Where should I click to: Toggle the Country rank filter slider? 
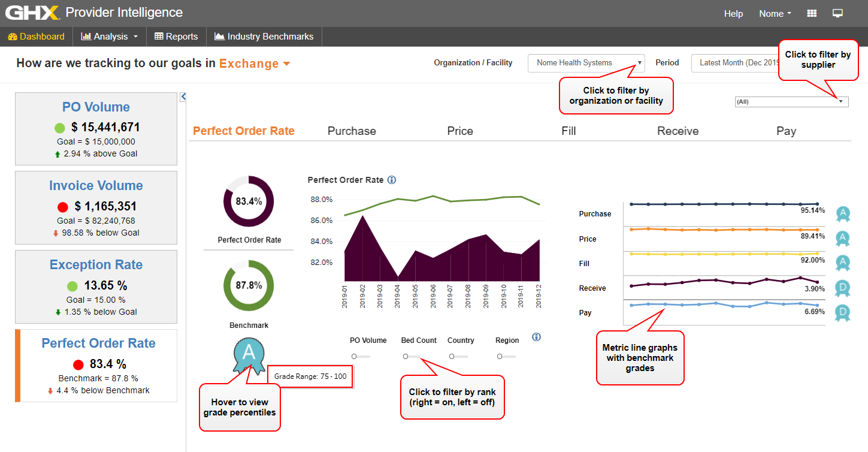click(458, 357)
